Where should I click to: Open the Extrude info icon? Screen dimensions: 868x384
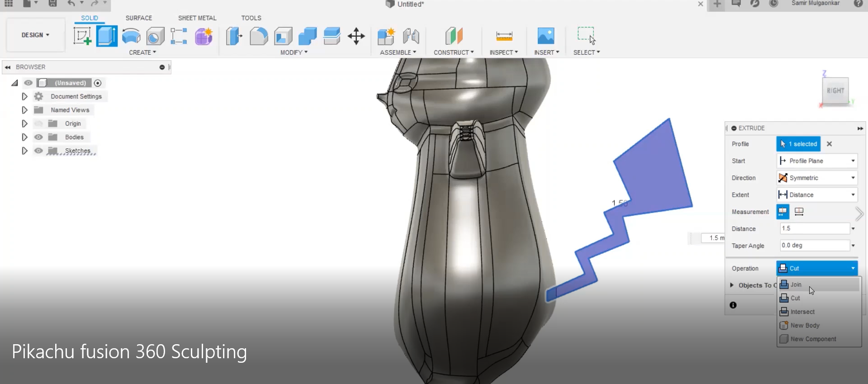tap(733, 305)
